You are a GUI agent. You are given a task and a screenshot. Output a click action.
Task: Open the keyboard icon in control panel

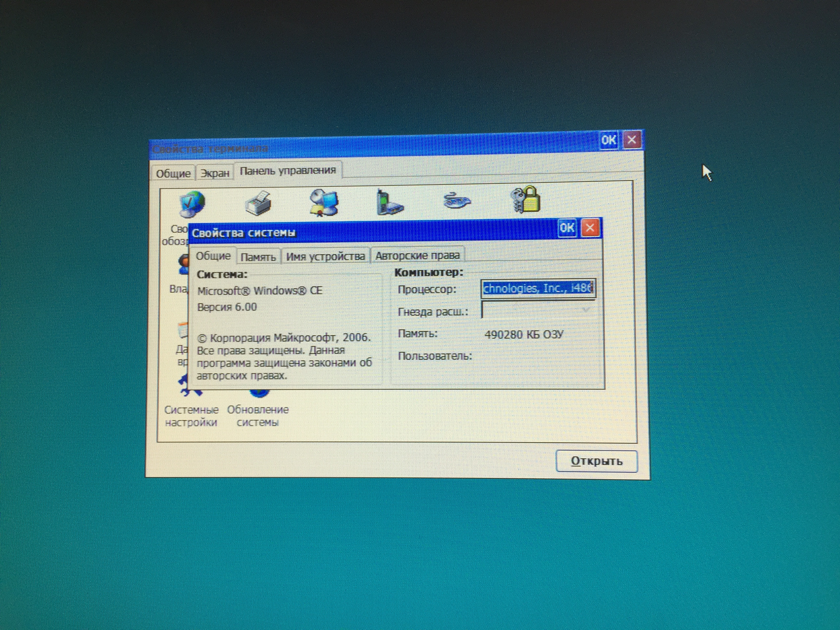point(457,200)
